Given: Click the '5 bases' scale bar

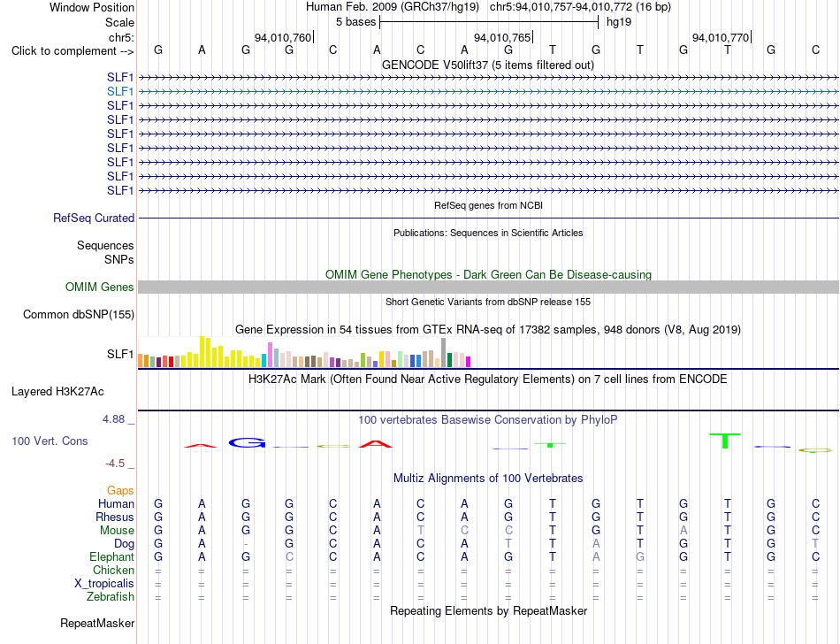Looking at the screenshot, I should (x=489, y=22).
